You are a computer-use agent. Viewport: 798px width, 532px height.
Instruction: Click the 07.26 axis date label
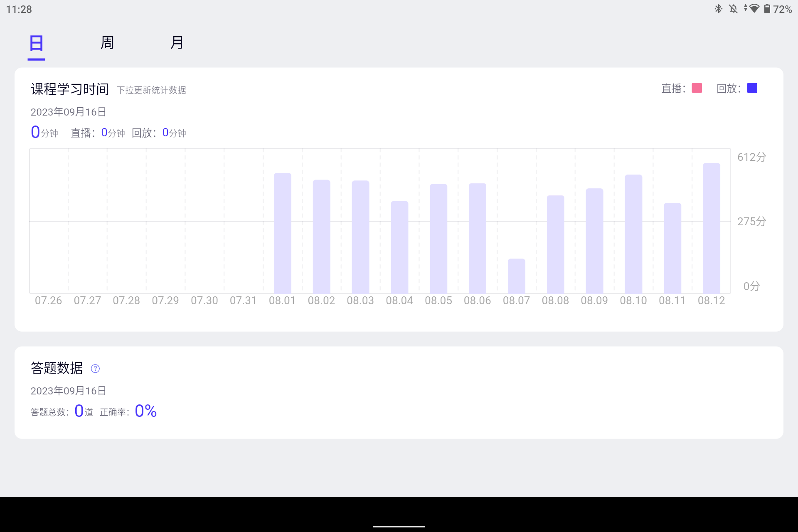tap(48, 300)
